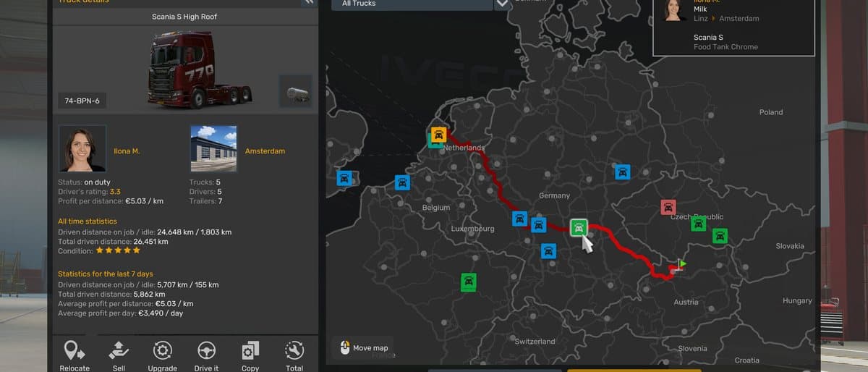Screen dimensions: 868x372
Task: Click 'Total driven distance: 5,862 km'
Action: (x=111, y=295)
